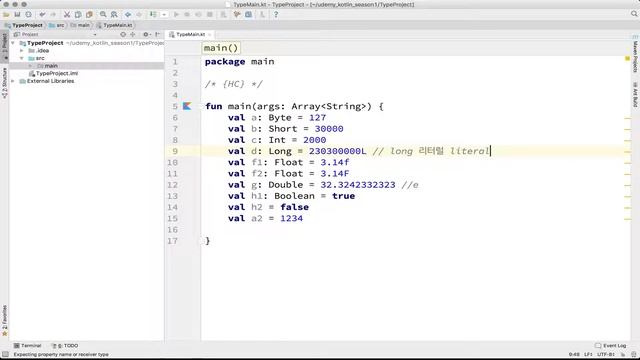Viewport: 640px width, 360px height.
Task: Click the line separator LF status item
Action: coord(588,355)
